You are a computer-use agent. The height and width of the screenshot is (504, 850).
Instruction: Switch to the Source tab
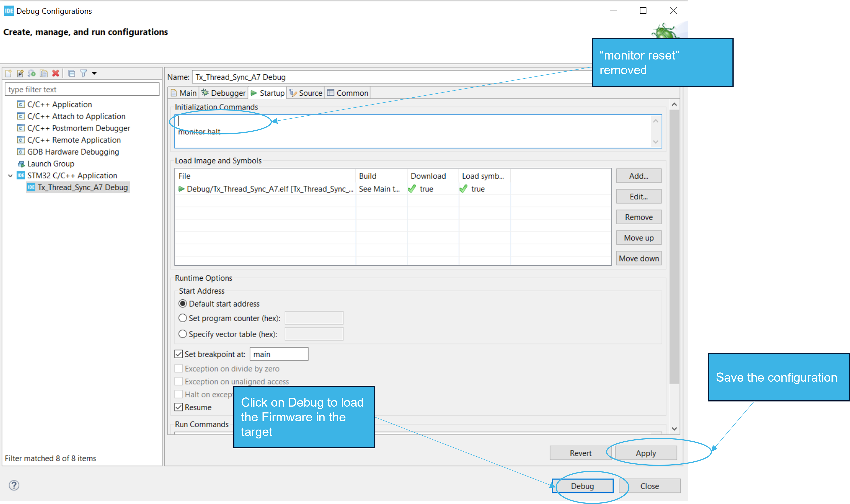306,93
